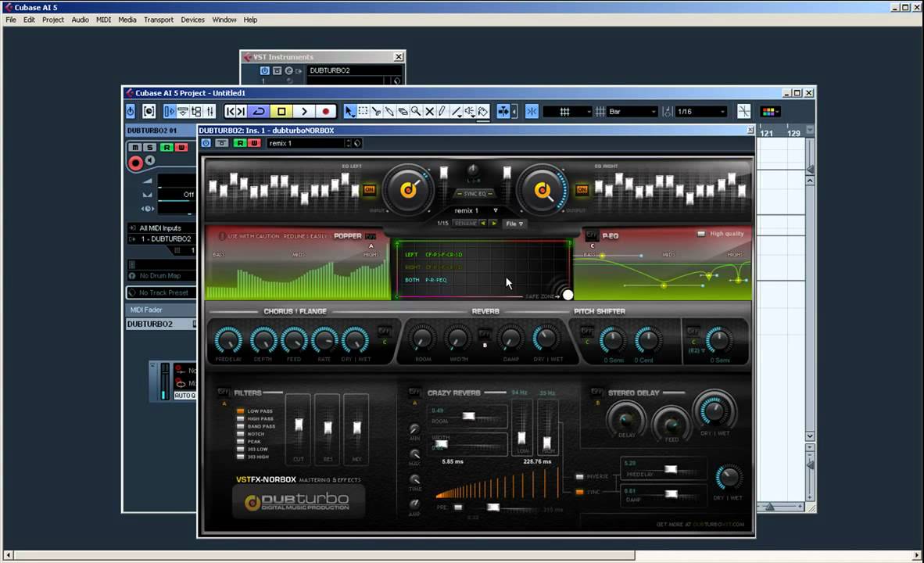Open the Devices menu
Screen dimensions: 924x563
click(193, 20)
